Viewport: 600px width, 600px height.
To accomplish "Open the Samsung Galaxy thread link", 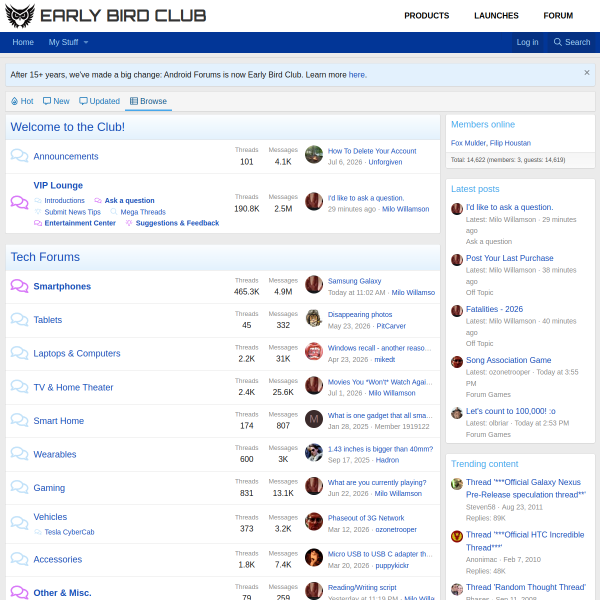I will 354,281.
